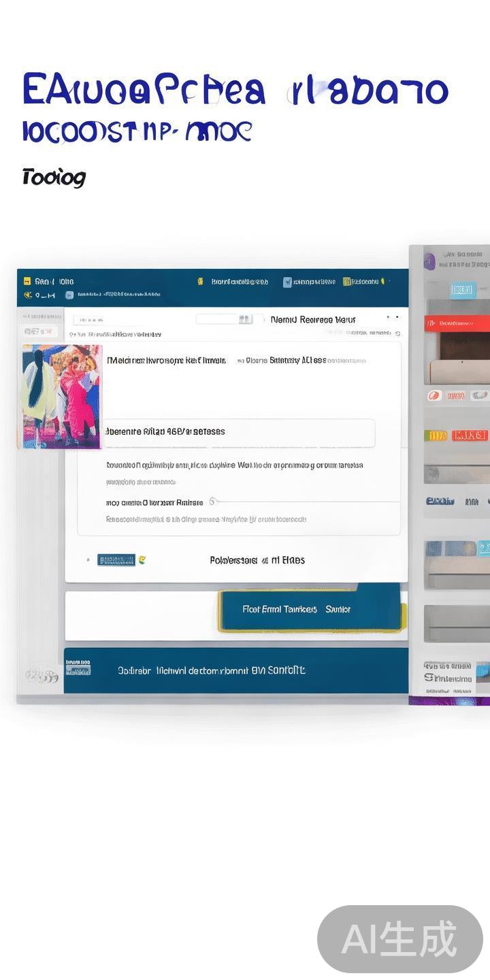Image resolution: width=490 pixels, height=980 pixels.
Task: Open the colorful fashion photo thumbnail
Action: (x=61, y=397)
